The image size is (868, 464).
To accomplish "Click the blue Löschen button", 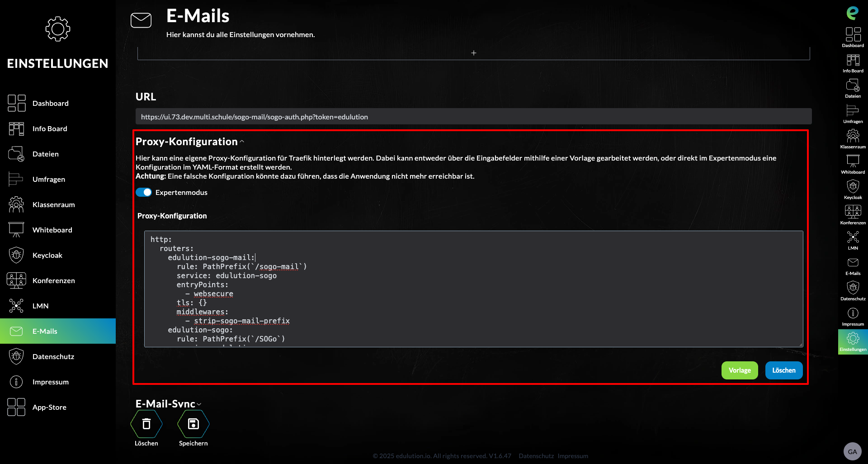I will pos(783,370).
